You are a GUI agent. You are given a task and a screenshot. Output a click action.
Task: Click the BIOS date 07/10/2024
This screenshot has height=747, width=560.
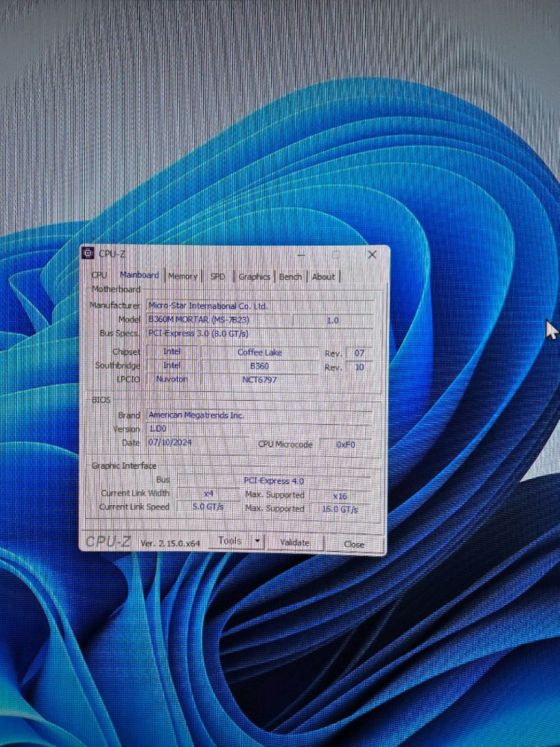[196, 442]
